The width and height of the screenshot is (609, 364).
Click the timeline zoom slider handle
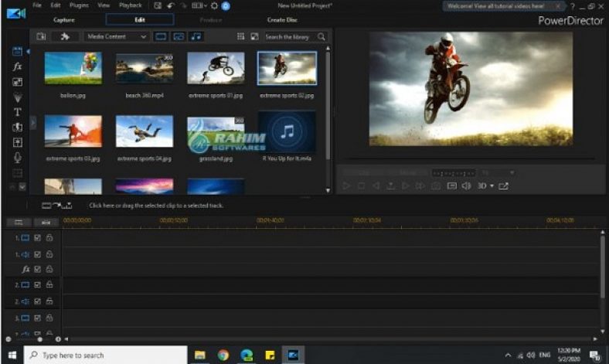[40, 339]
